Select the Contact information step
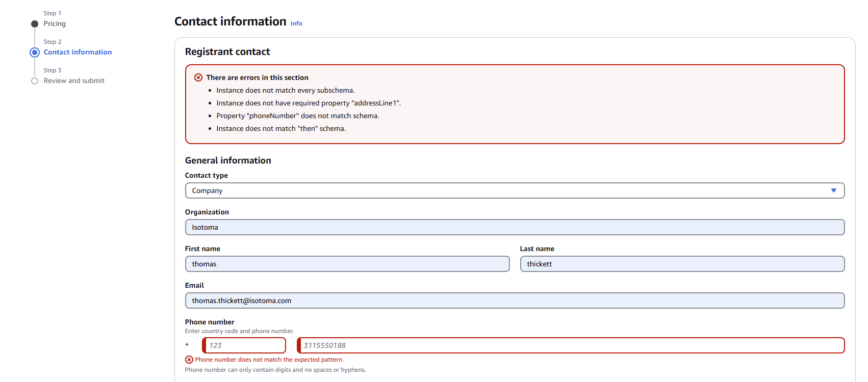The height and width of the screenshot is (382, 868). coord(78,52)
